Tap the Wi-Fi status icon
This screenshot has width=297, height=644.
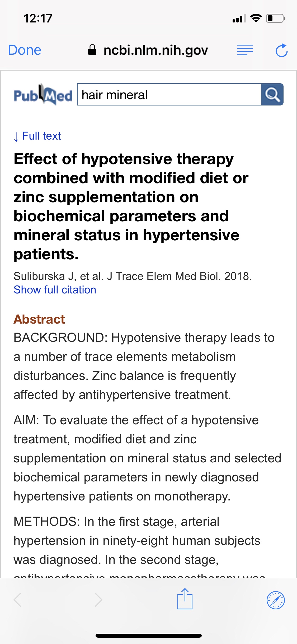256,18
